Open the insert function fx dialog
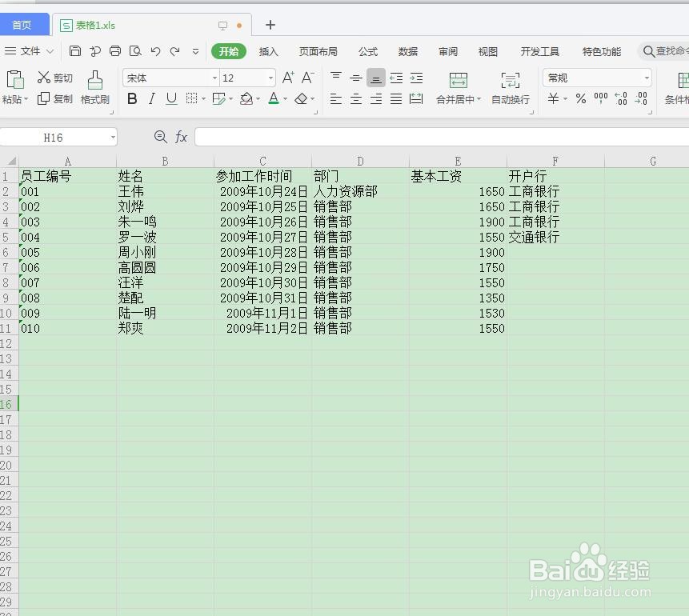This screenshot has width=689, height=616. (x=181, y=137)
